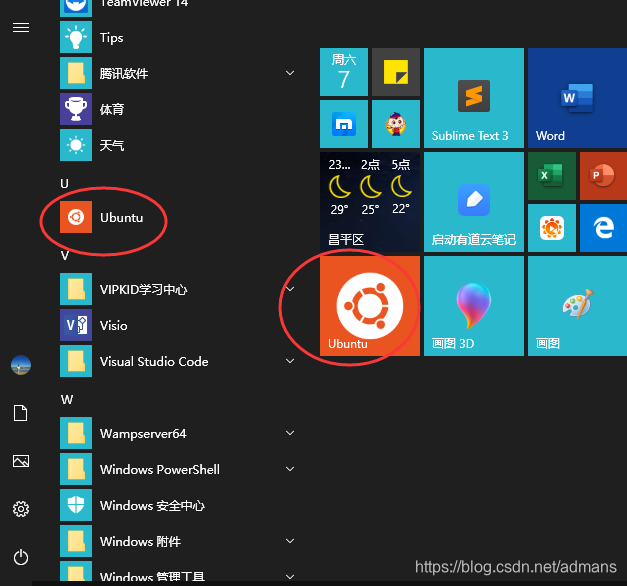Launch the 启动有道云笔记 tile

[x=474, y=202]
